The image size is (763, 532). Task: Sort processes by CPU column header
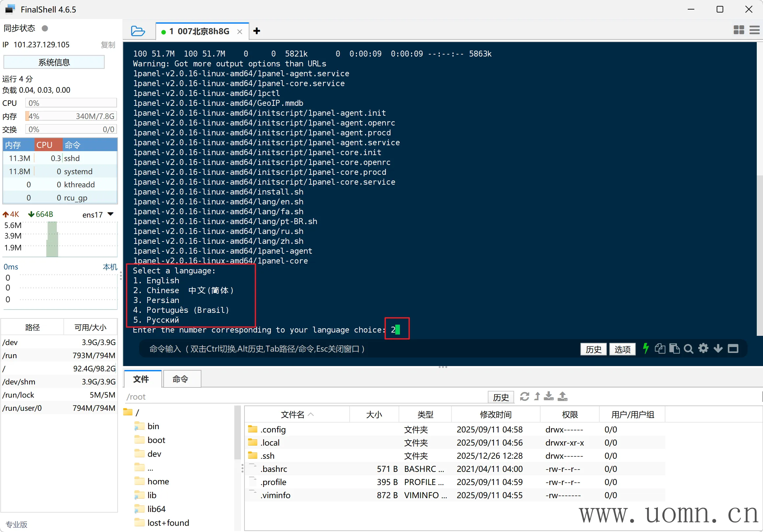48,145
